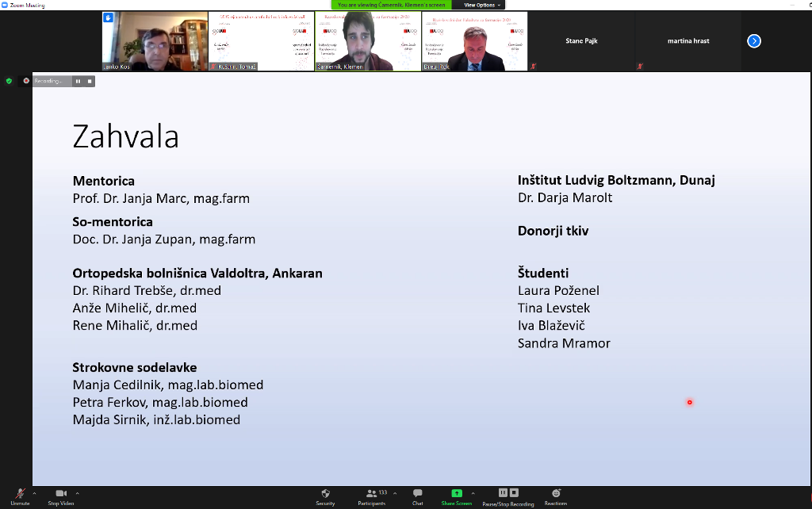This screenshot has height=509, width=812.
Task: Click the muted mic icon on Kušar, Tomaž's tile
Action: click(x=213, y=67)
